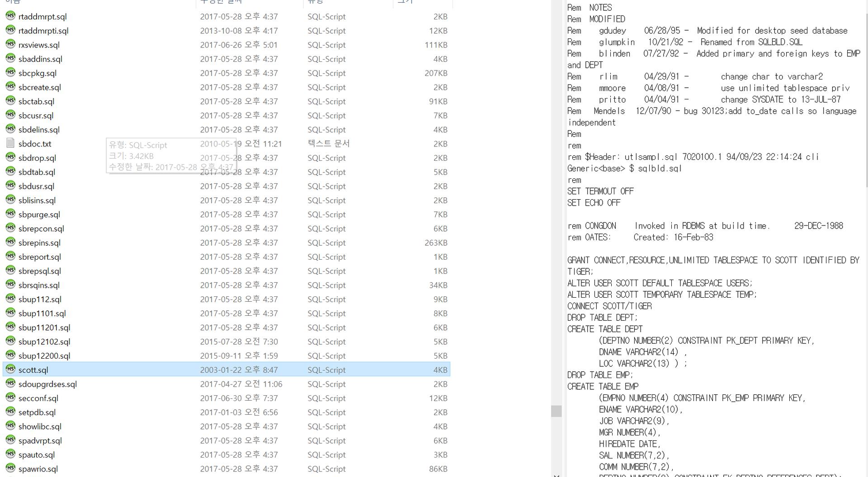The image size is (868, 477).
Task: Click the file list scrollbar thumb
Action: [x=556, y=411]
